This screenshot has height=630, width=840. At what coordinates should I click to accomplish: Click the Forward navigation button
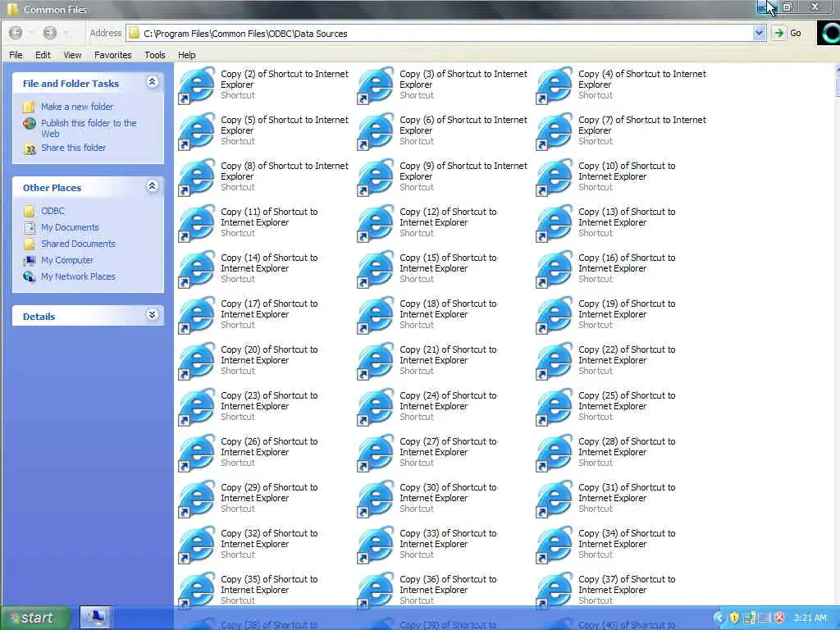click(x=50, y=33)
